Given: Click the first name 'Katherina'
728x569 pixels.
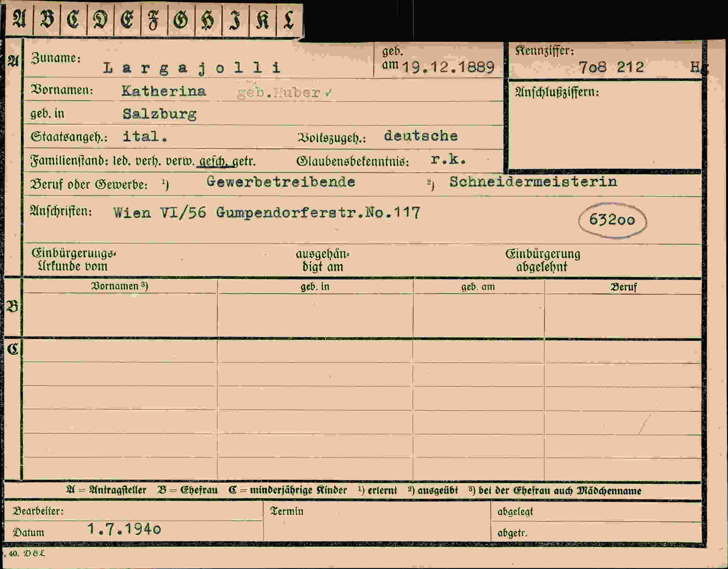Looking at the screenshot, I should [x=164, y=91].
